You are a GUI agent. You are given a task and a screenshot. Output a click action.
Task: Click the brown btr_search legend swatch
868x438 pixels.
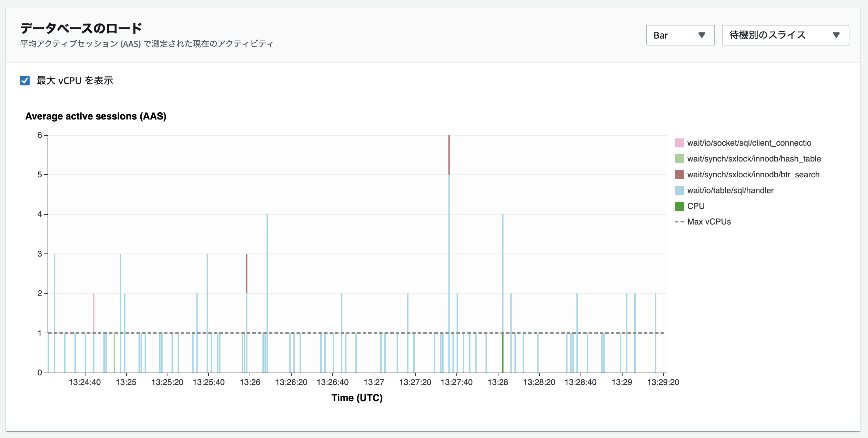point(679,175)
